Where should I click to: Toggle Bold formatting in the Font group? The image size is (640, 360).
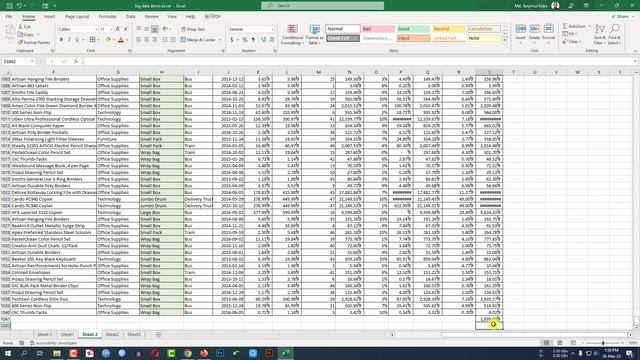tap(61, 40)
